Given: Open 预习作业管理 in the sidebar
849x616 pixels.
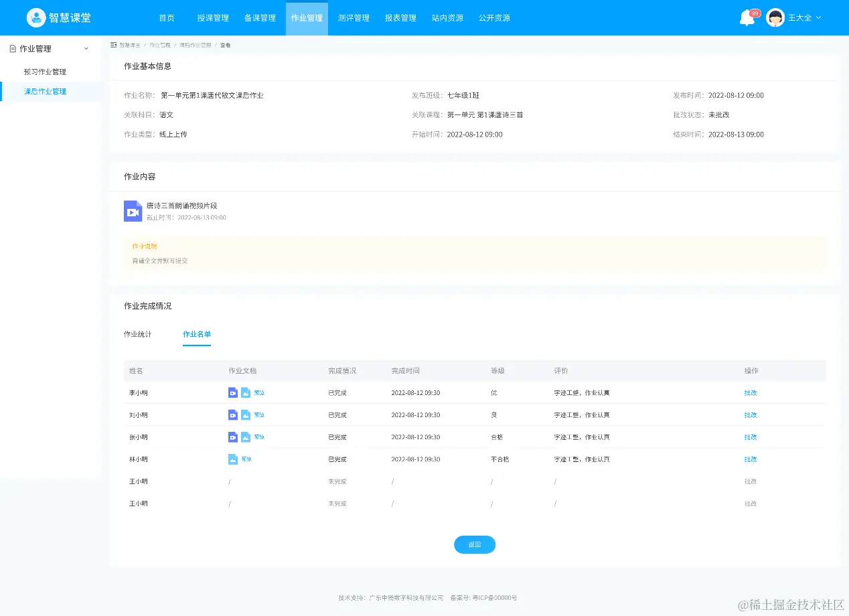Looking at the screenshot, I should coord(45,72).
